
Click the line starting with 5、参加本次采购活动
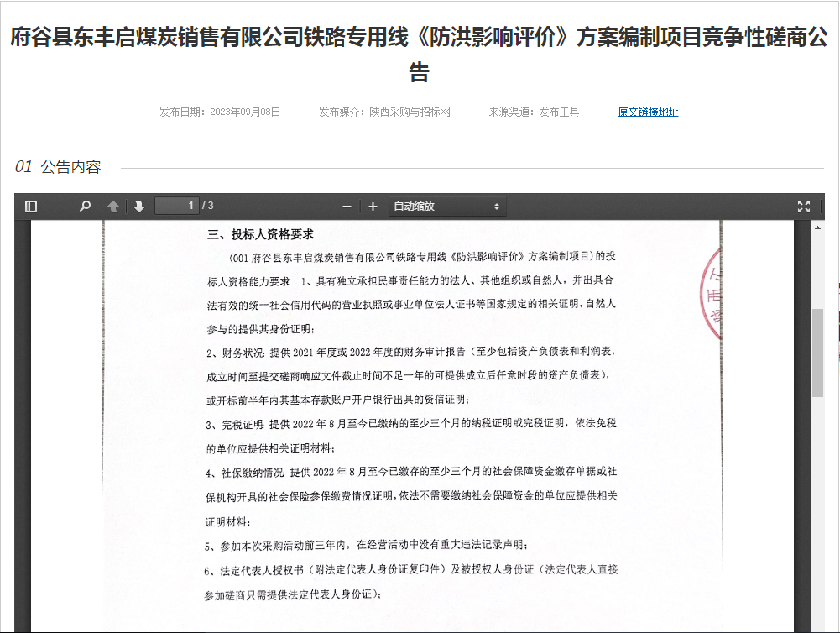(x=366, y=545)
